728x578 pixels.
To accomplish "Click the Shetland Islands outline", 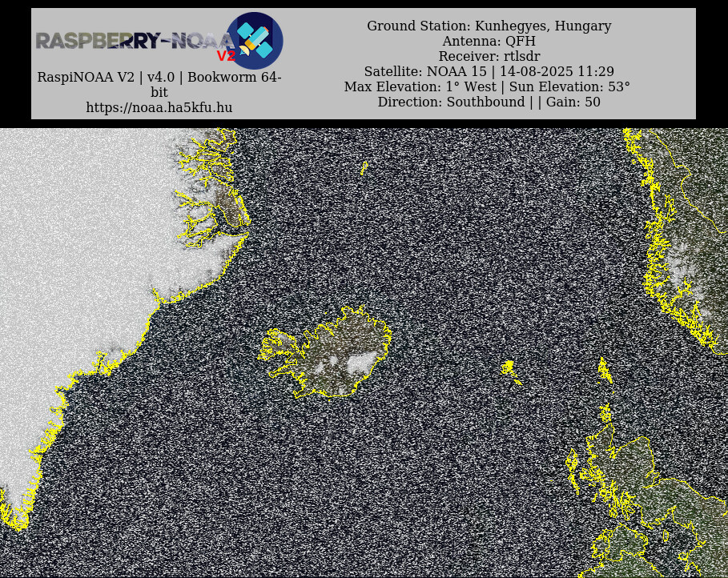I will click(x=605, y=371).
